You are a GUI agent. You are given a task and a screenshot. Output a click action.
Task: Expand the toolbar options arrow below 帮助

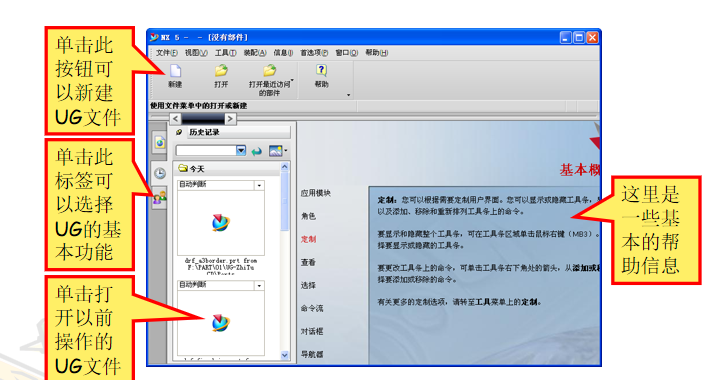[349, 95]
